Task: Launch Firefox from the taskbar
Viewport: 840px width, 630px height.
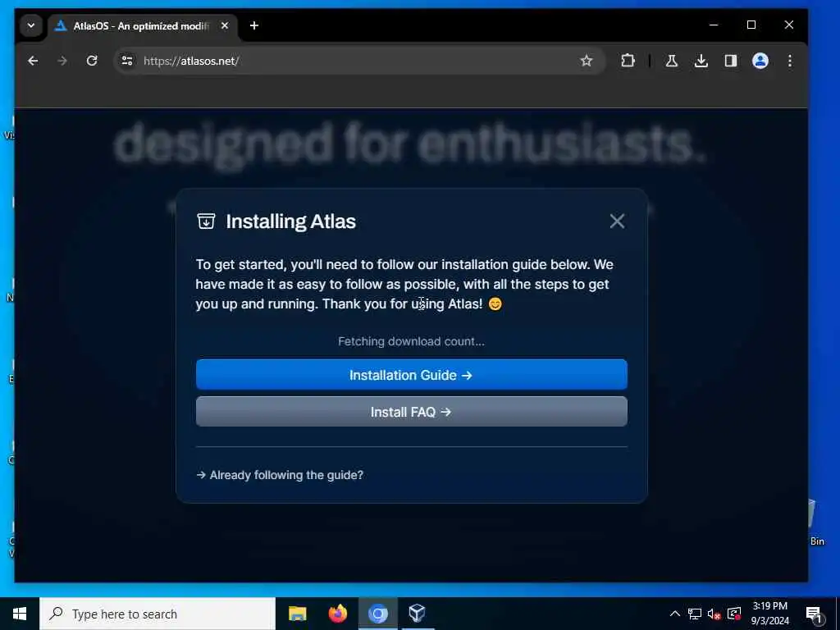Action: click(x=337, y=614)
